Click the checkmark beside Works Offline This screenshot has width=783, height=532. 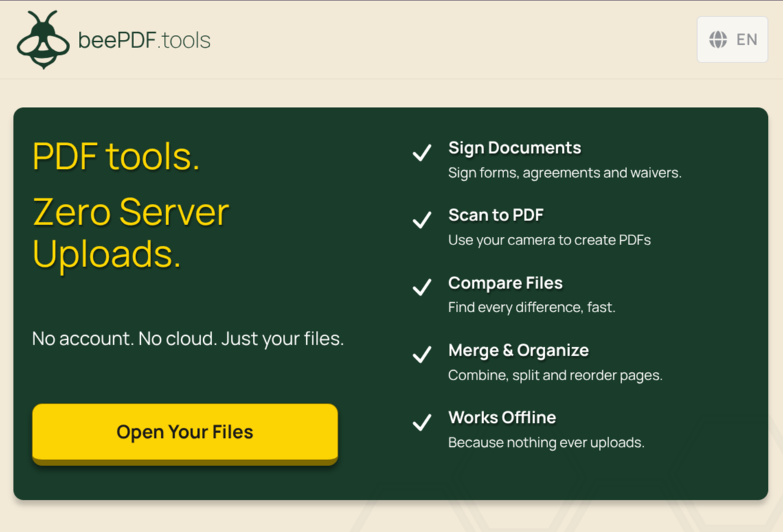pyautogui.click(x=422, y=422)
